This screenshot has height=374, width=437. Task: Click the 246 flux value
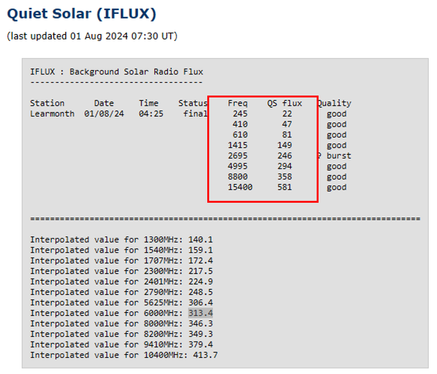pyautogui.click(x=285, y=156)
